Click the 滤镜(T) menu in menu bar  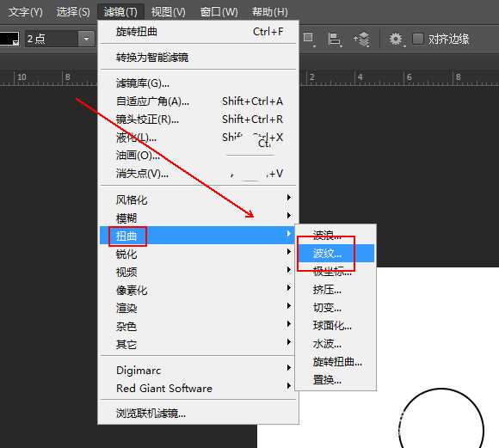tap(120, 12)
